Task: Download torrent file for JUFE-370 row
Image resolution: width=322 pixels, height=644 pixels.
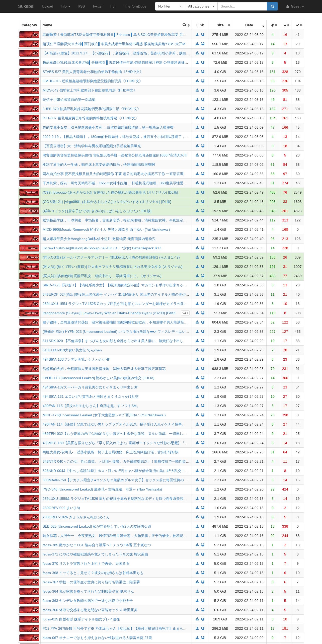Action: pos(197,109)
